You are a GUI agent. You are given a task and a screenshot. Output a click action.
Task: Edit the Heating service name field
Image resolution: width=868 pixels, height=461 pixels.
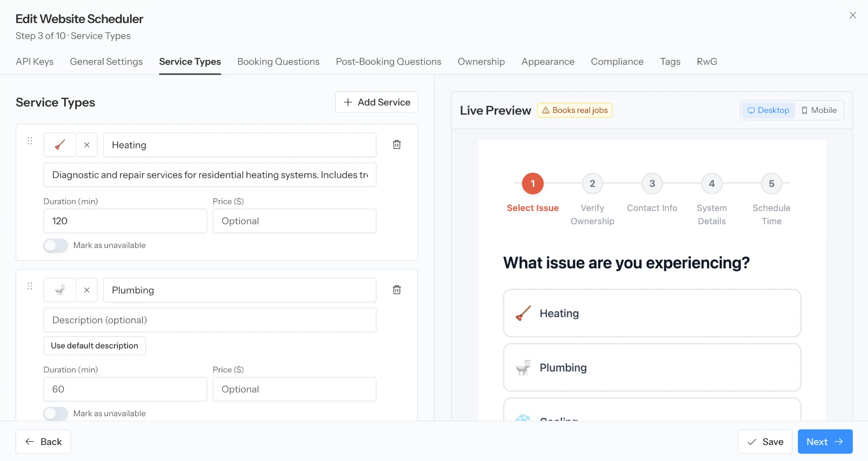240,145
